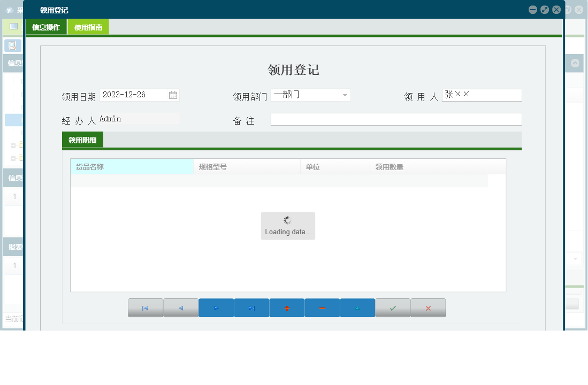Go to previous record with arrow icon

[x=181, y=307]
